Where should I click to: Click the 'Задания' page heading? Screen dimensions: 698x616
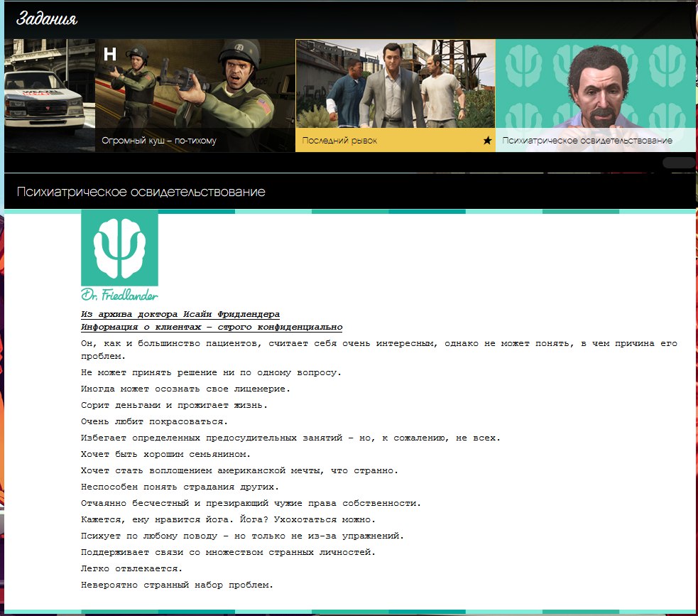tap(47, 18)
